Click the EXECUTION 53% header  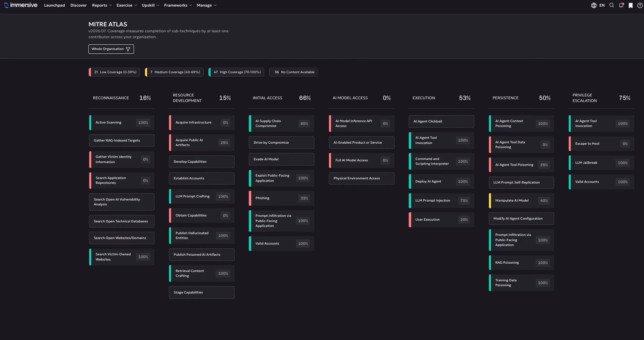pos(441,98)
